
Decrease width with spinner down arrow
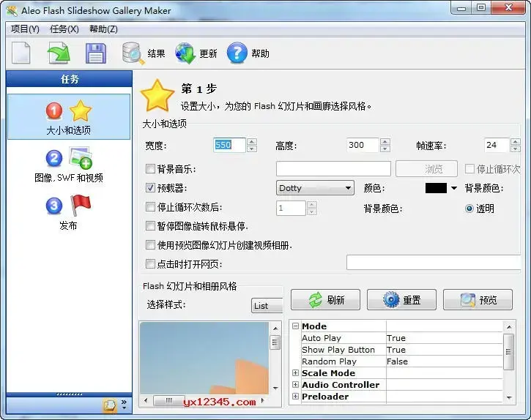252,149
